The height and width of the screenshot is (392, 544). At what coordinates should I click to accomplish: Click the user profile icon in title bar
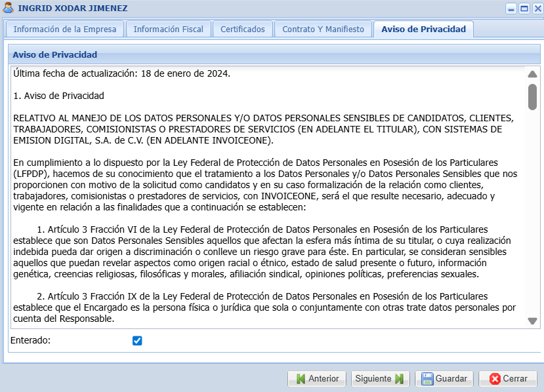(x=9, y=9)
